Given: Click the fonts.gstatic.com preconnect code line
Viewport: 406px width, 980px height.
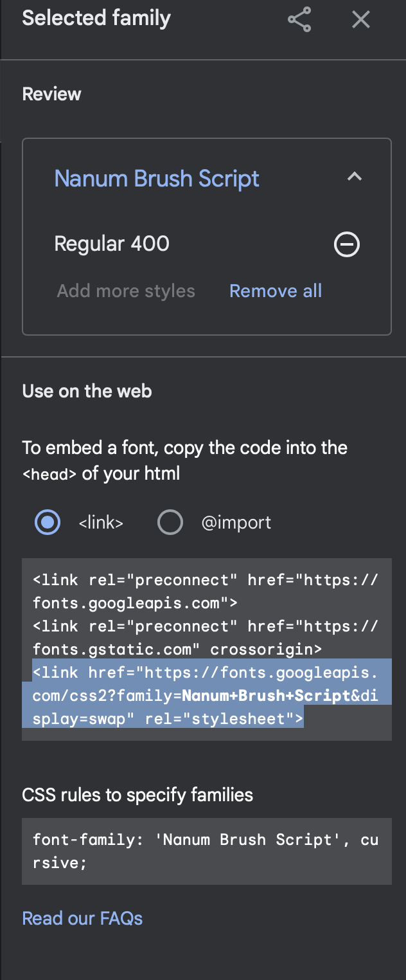Looking at the screenshot, I should point(206,637).
